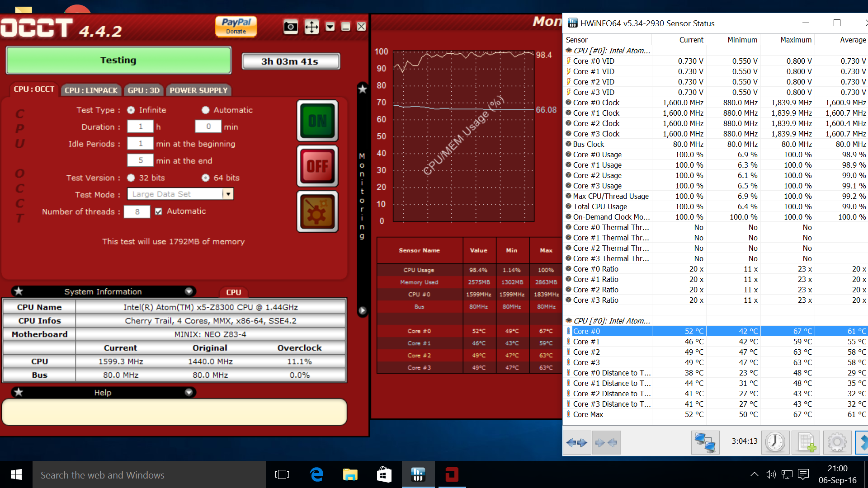Select the highlighted Core #0 temperature row
The width and height of the screenshot is (868, 488).
(715, 331)
